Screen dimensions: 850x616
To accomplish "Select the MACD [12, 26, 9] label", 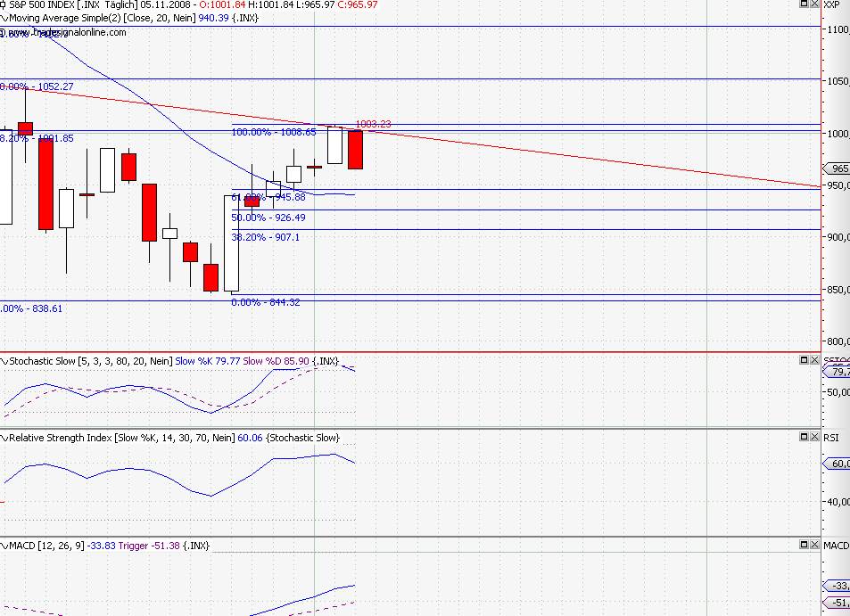I will [x=46, y=546].
